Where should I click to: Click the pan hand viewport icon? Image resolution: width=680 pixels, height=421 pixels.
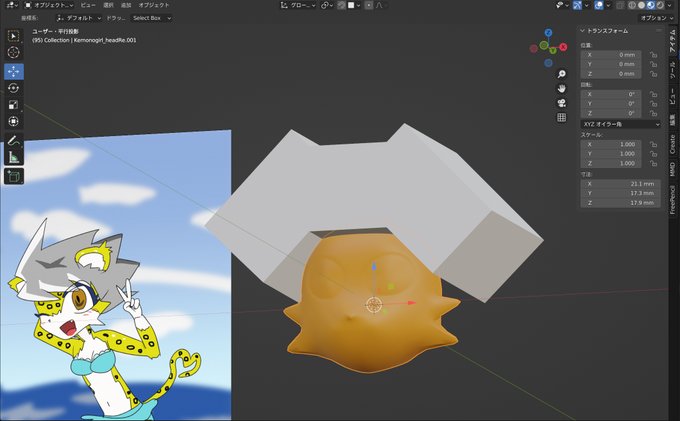coord(562,88)
